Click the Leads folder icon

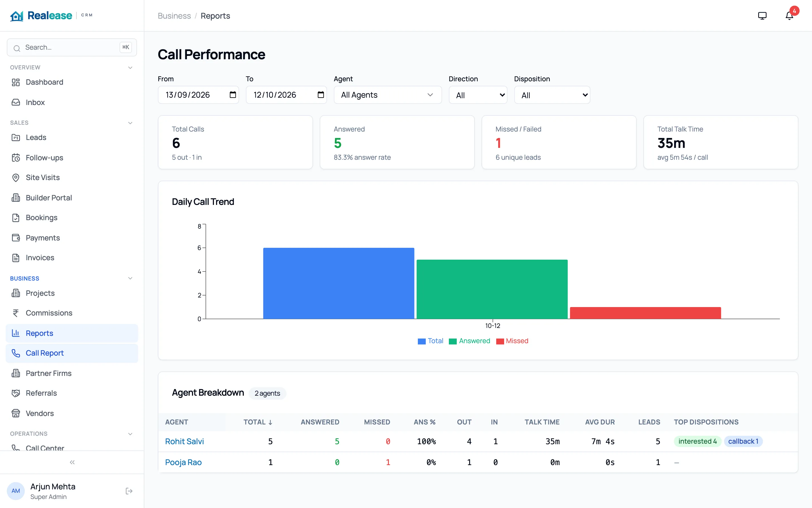click(16, 137)
